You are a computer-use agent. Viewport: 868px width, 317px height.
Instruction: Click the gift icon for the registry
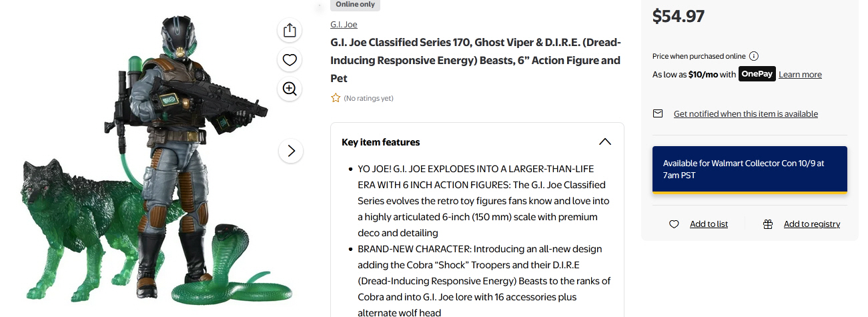click(x=768, y=224)
